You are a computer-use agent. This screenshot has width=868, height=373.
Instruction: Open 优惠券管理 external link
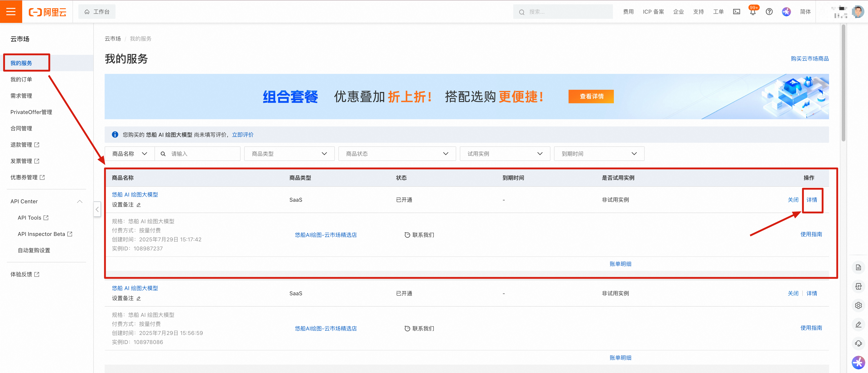pos(28,177)
